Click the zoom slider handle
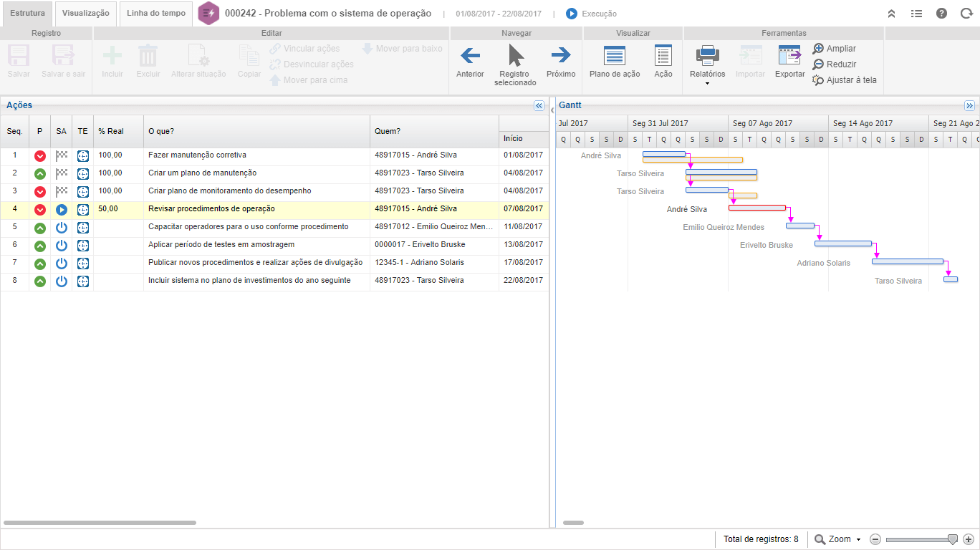Image resolution: width=980 pixels, height=550 pixels. click(952, 539)
